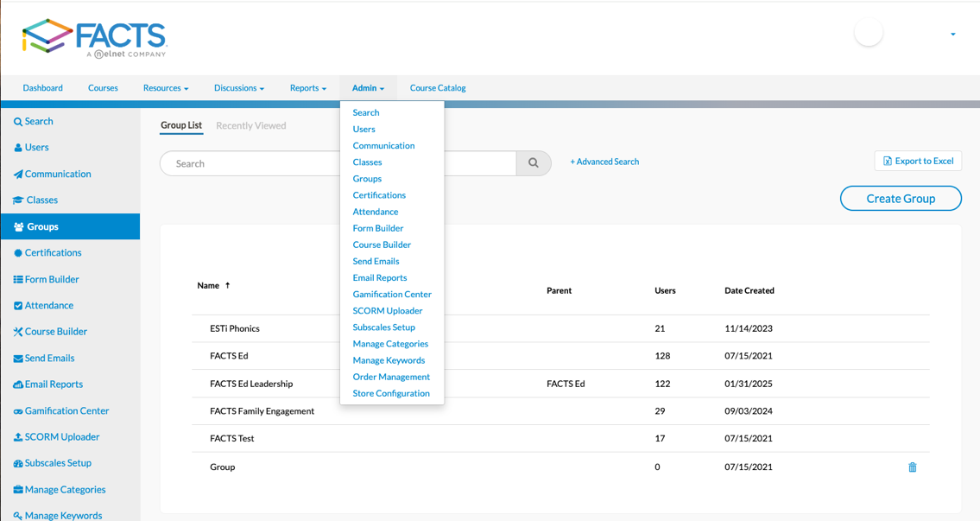The height and width of the screenshot is (521, 980).
Task: Choose Groups in the Admin dropdown menu
Action: click(x=368, y=179)
